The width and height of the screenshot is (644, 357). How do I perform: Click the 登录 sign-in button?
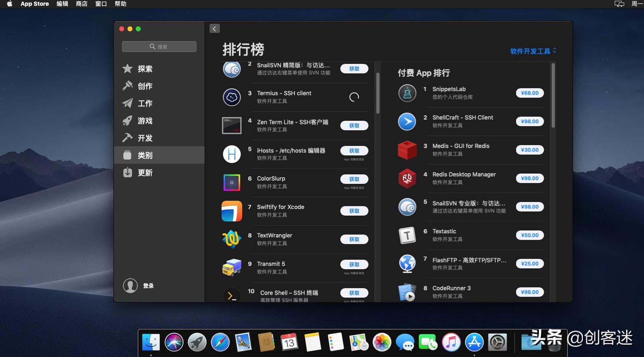pyautogui.click(x=139, y=285)
